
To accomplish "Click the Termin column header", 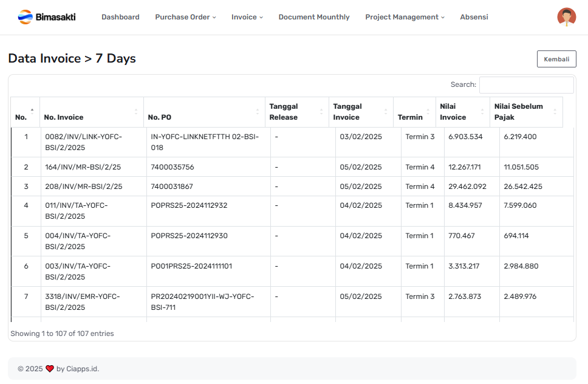I will coord(410,117).
